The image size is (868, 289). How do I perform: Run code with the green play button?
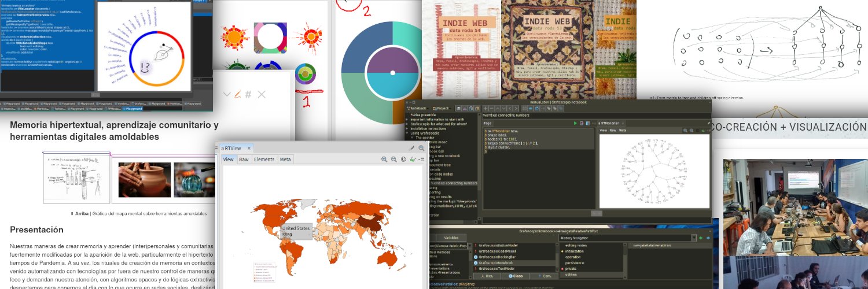575,123
